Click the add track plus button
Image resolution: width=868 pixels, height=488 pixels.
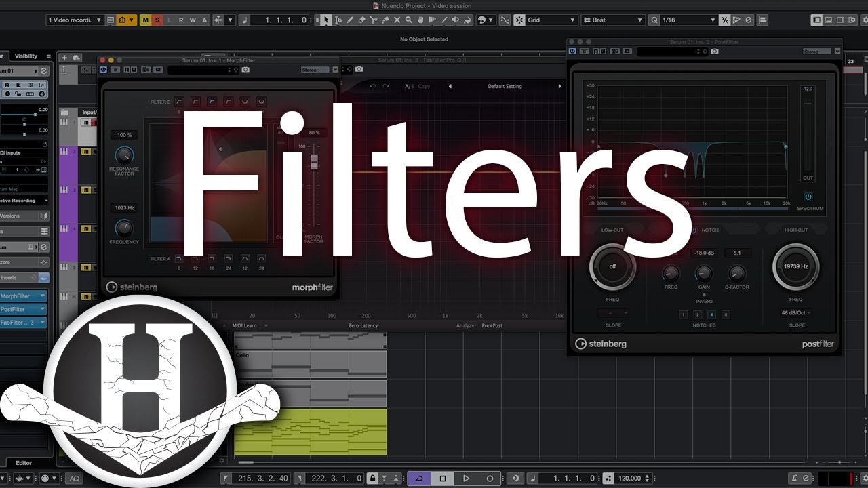coord(64,58)
